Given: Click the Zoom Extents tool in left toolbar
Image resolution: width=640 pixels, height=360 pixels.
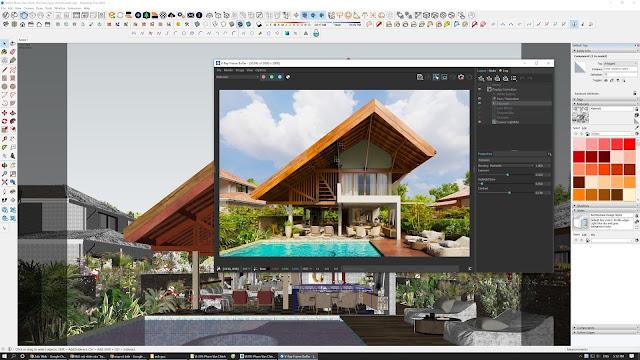Looking at the screenshot, I should [4, 182].
